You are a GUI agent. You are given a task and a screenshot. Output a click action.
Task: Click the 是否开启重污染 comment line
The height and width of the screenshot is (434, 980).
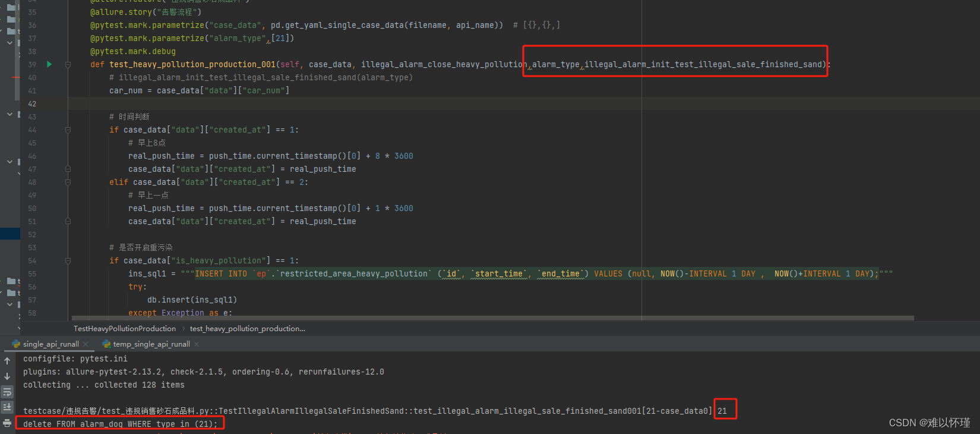tap(141, 247)
